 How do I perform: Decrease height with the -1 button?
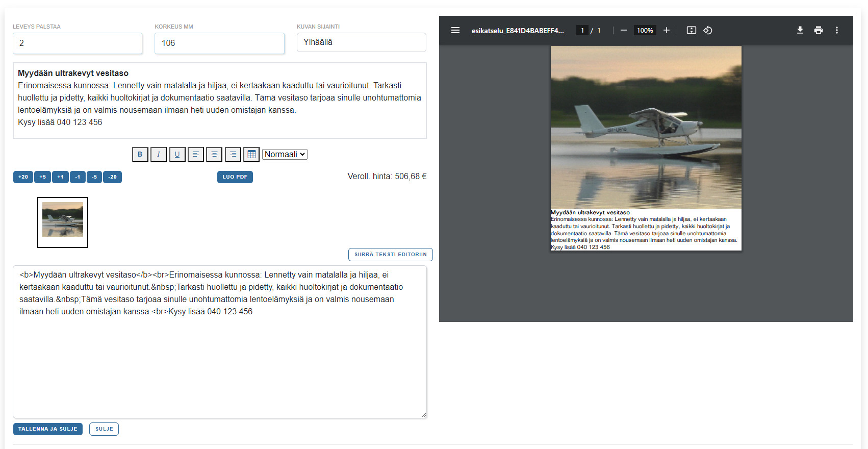pyautogui.click(x=78, y=177)
